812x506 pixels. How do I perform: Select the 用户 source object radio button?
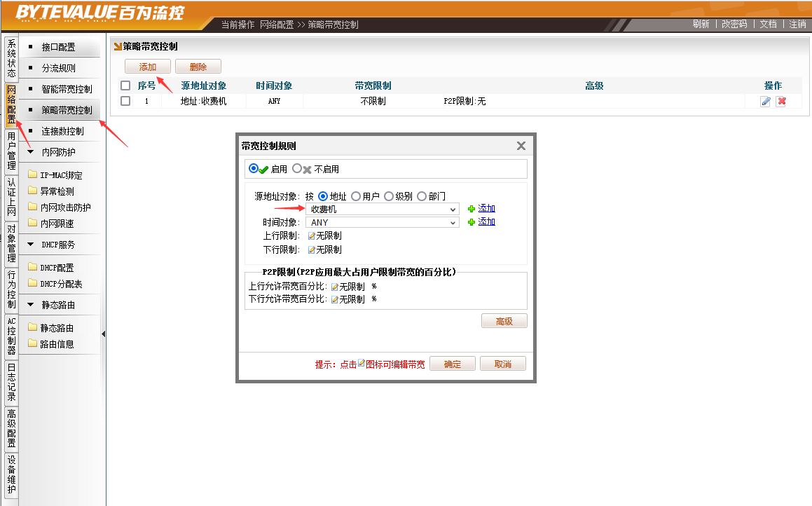tap(356, 196)
